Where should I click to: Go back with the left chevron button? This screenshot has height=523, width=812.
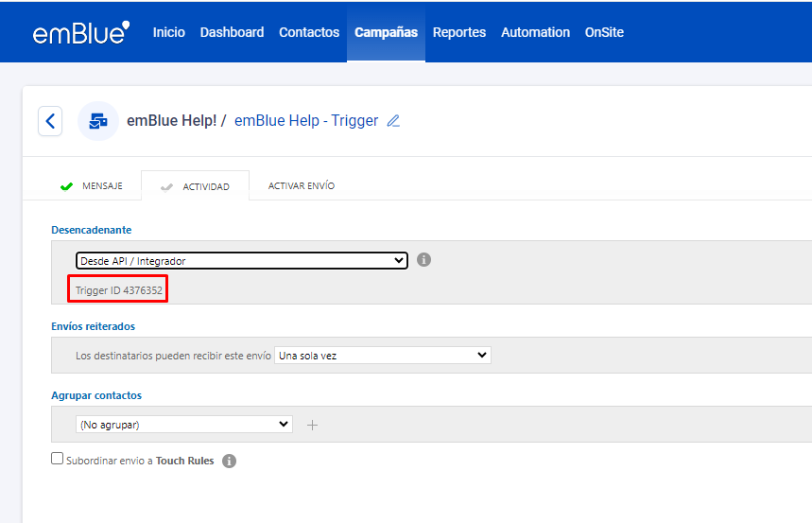[50, 121]
